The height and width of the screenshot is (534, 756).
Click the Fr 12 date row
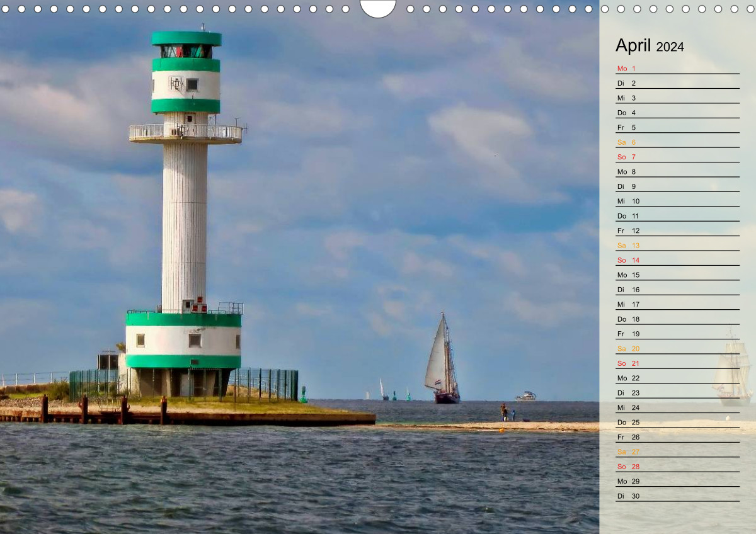(677, 230)
